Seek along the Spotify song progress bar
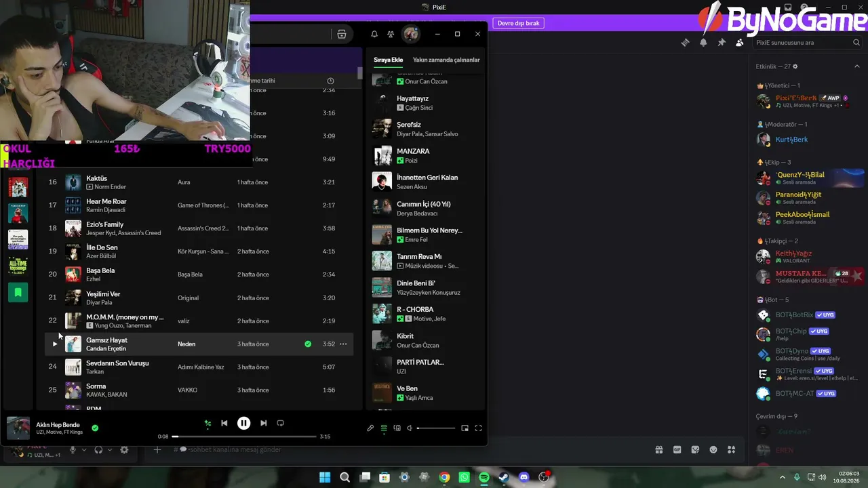The height and width of the screenshot is (488, 868). [x=244, y=436]
